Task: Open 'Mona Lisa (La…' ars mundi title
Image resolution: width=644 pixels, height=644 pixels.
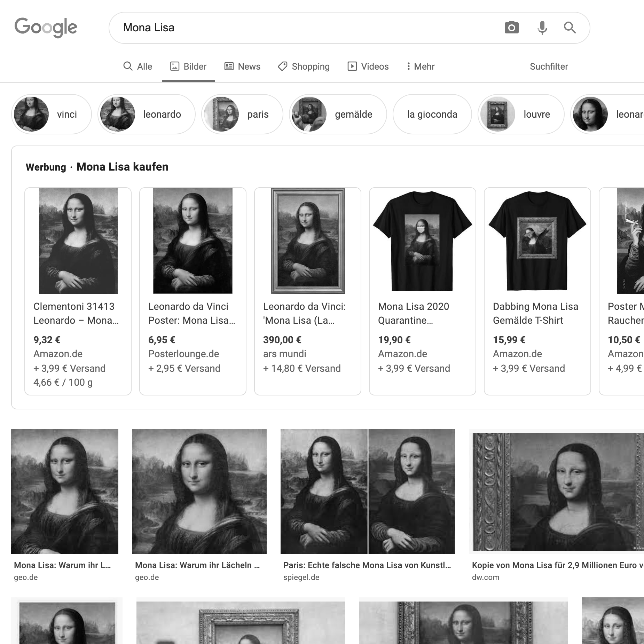Action: pos(305,313)
